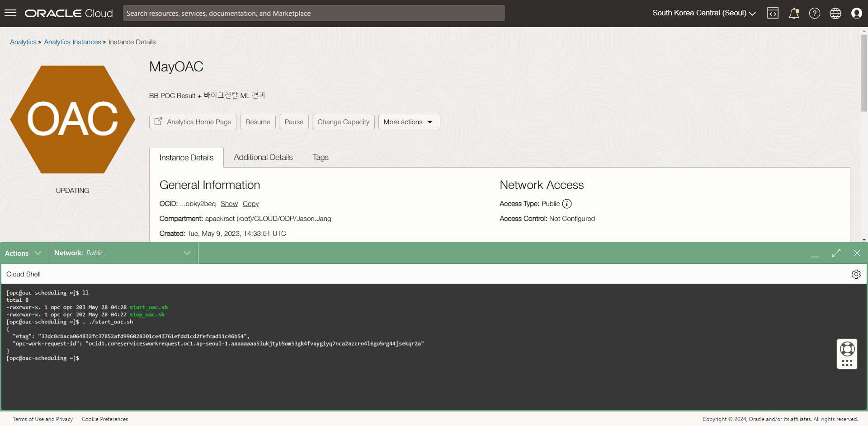Viewport: 868px width, 426px height.
Task: Click the opc-work-request-id line in terminal
Action: pos(218,343)
